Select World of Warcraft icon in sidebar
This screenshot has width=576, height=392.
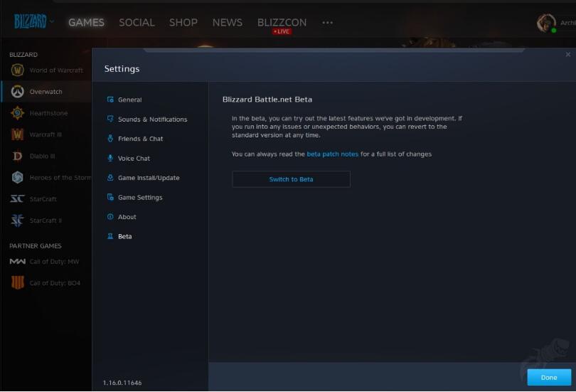click(17, 70)
